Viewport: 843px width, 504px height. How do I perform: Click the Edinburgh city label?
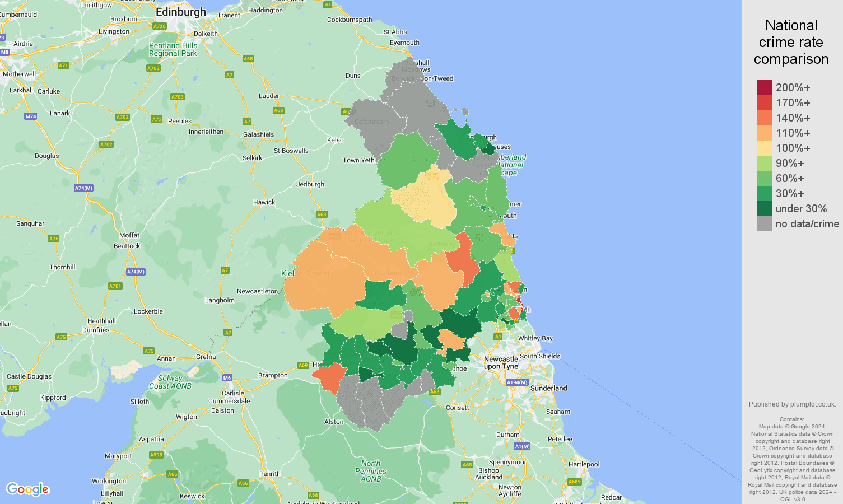[x=181, y=12]
